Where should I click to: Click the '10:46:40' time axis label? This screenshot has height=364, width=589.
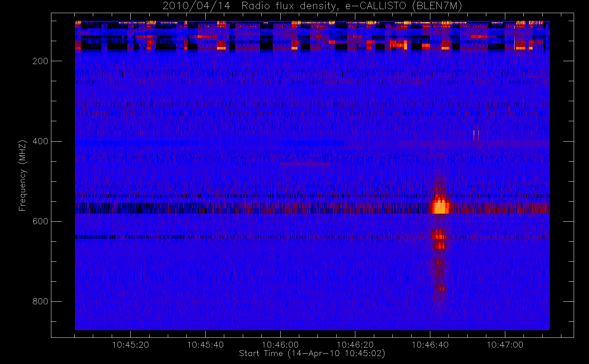click(430, 345)
